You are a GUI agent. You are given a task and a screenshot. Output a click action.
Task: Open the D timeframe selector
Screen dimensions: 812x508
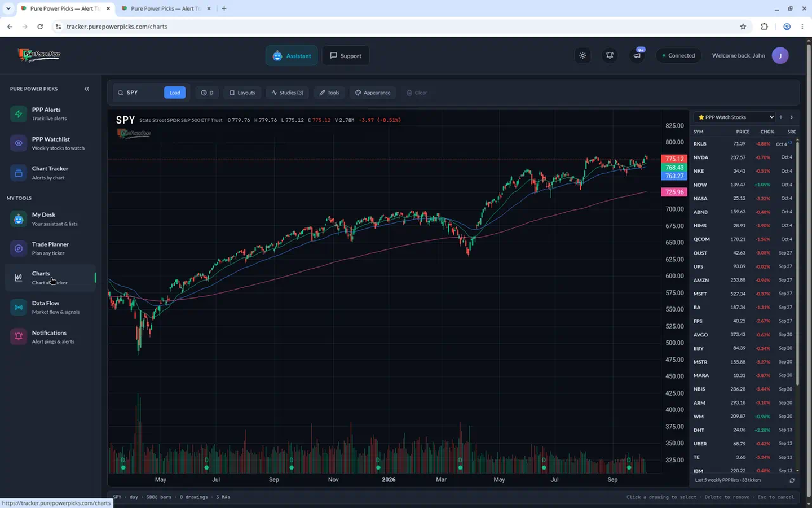(x=207, y=93)
